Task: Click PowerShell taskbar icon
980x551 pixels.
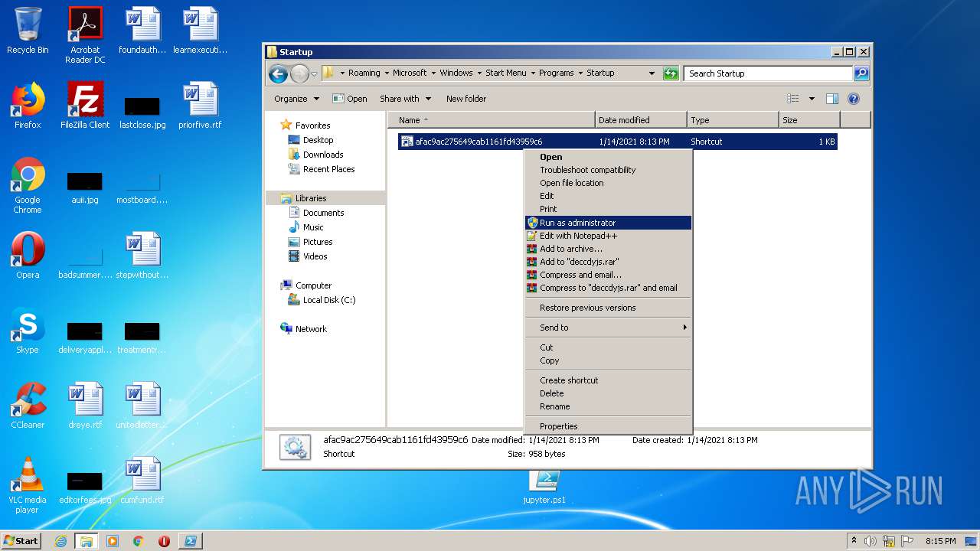Action: coord(190,541)
